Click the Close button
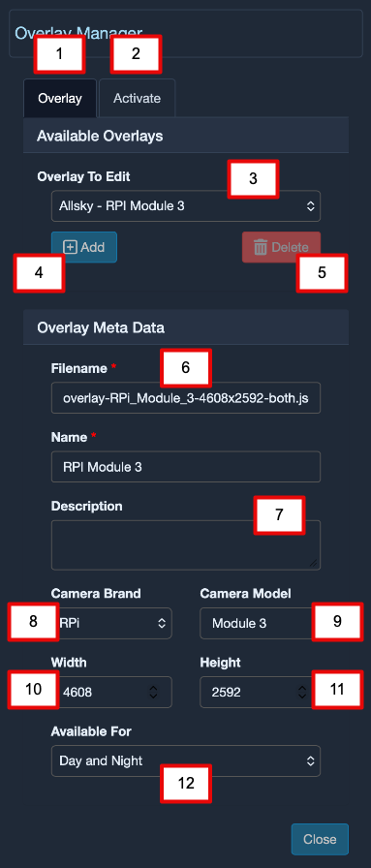 tap(320, 839)
